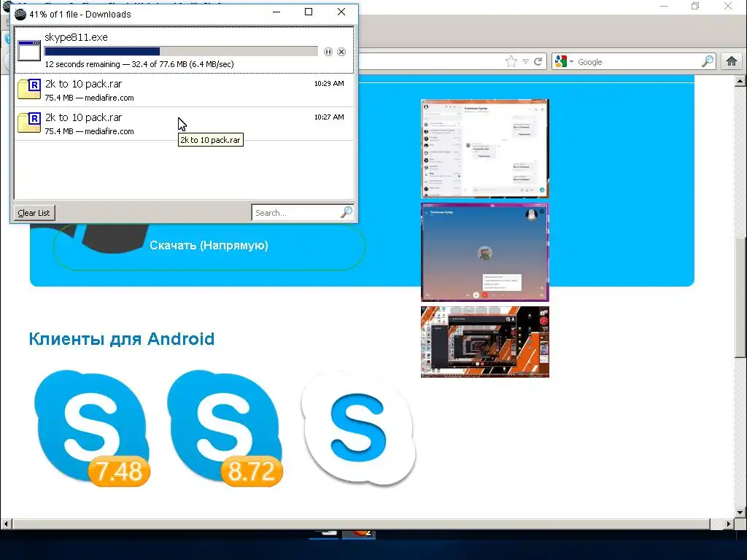747x560 pixels.
Task: Open the Google search engine dropdown
Action: pos(564,61)
